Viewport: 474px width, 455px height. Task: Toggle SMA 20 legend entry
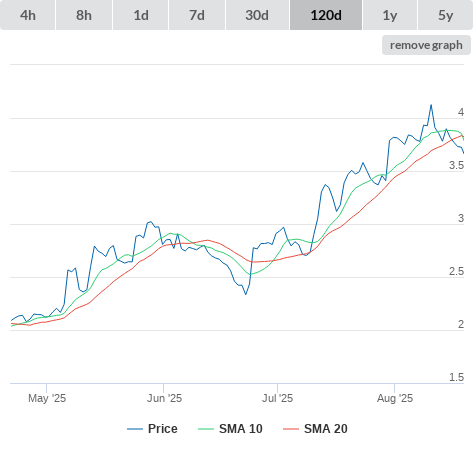pos(315,429)
